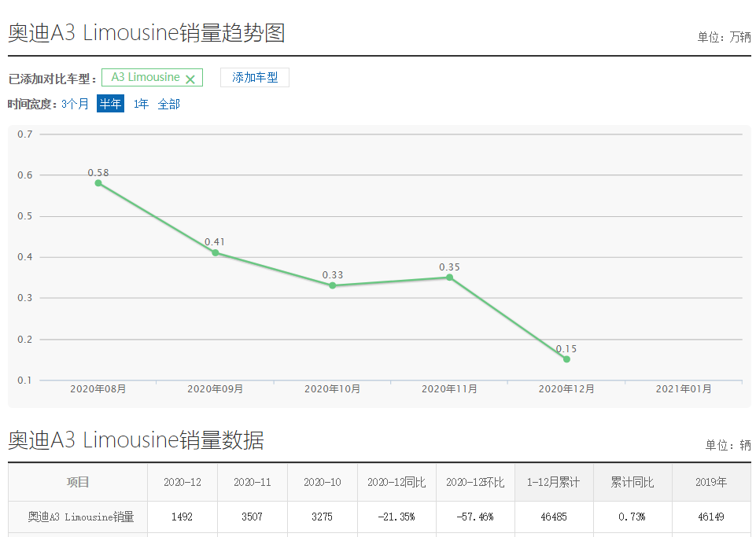
Task: Click the 2020年08月 axis label
Action: click(98, 389)
